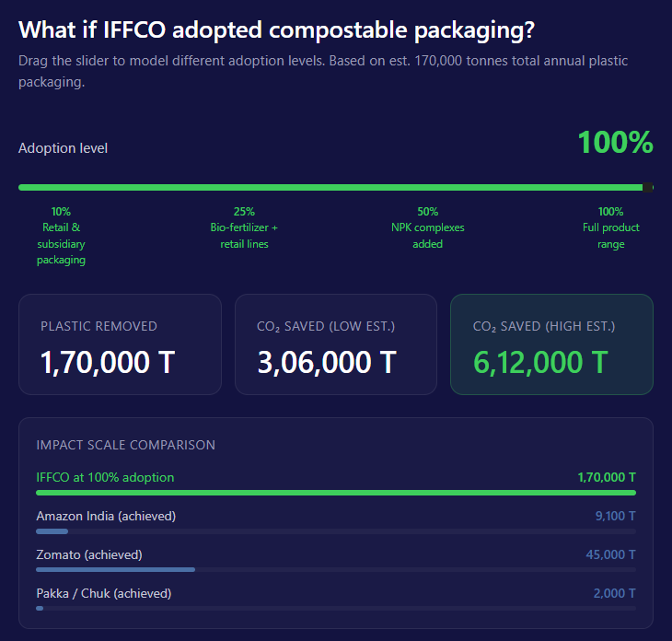Click the 100% Full product range marker
The height and width of the screenshot is (641, 672).
tap(610, 227)
